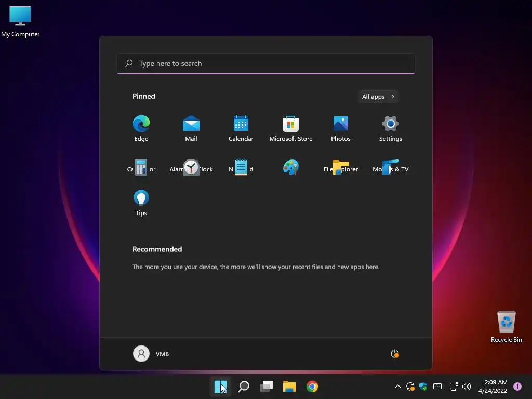Launch Calendar from pinned apps
The width and height of the screenshot is (532, 399).
(241, 128)
